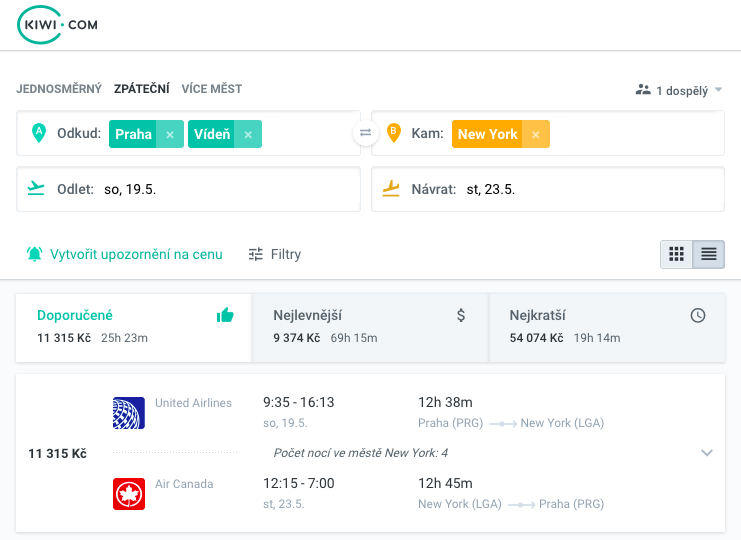The width and height of the screenshot is (741, 540).
Task: Click the 9 374 Kč cheapest price
Action: (297, 338)
